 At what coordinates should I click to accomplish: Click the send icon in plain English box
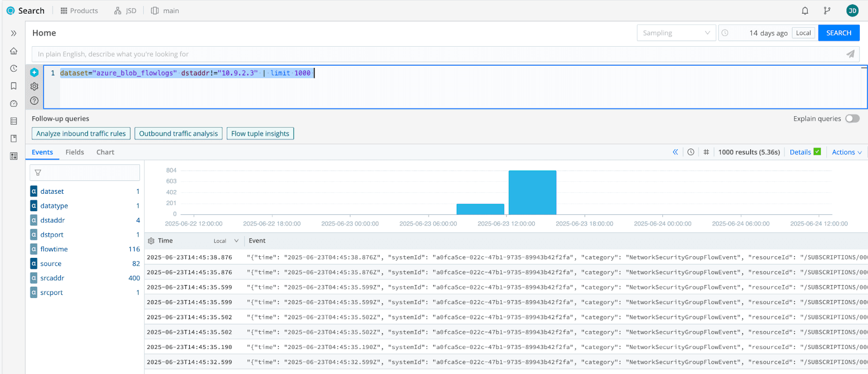click(850, 54)
